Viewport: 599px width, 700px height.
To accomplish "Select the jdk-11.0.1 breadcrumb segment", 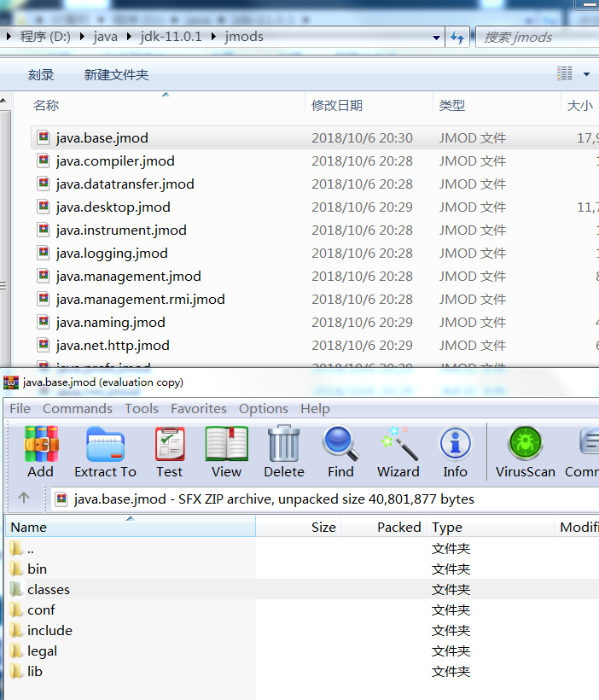I will coord(171,37).
